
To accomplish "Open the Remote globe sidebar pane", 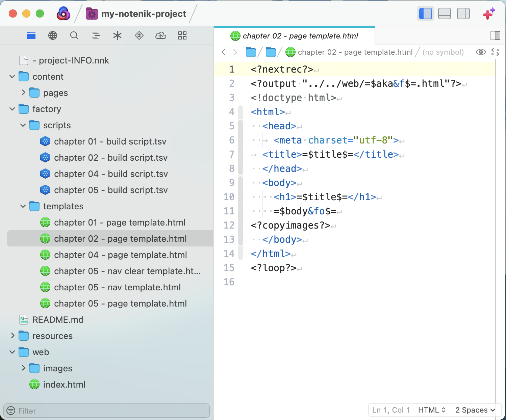I will pos(53,35).
